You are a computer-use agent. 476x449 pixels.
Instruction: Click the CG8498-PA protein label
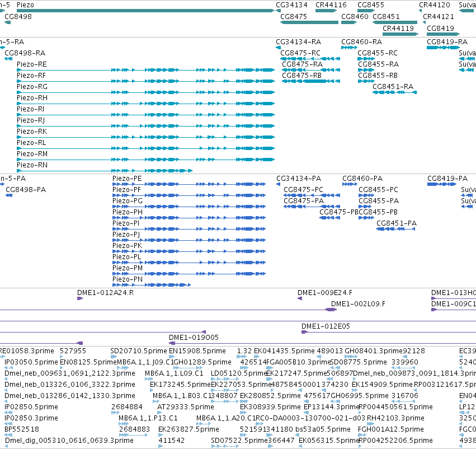coord(26,190)
